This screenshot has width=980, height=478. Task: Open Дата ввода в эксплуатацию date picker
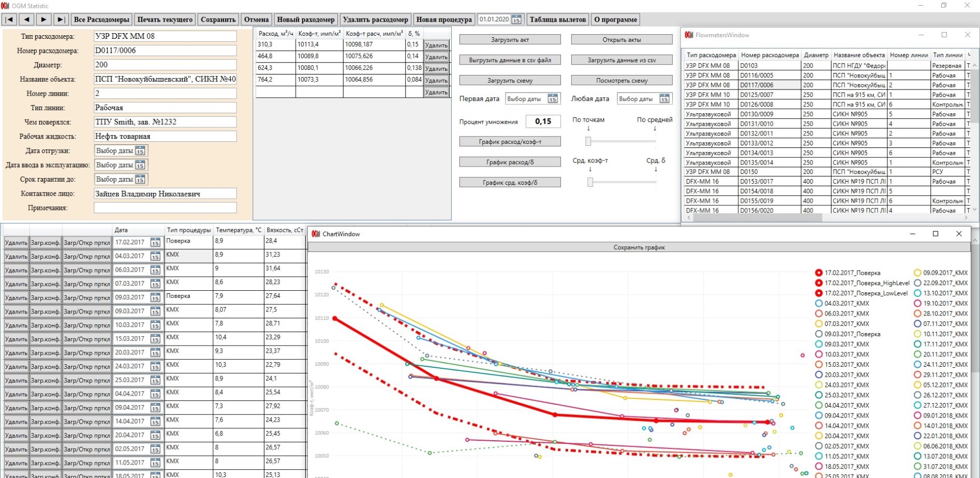[140, 165]
